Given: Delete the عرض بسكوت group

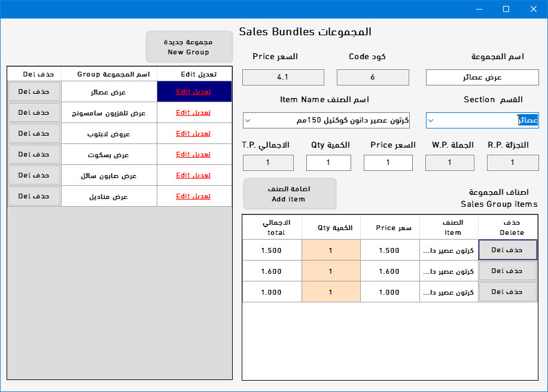Looking at the screenshot, I should [x=34, y=154].
